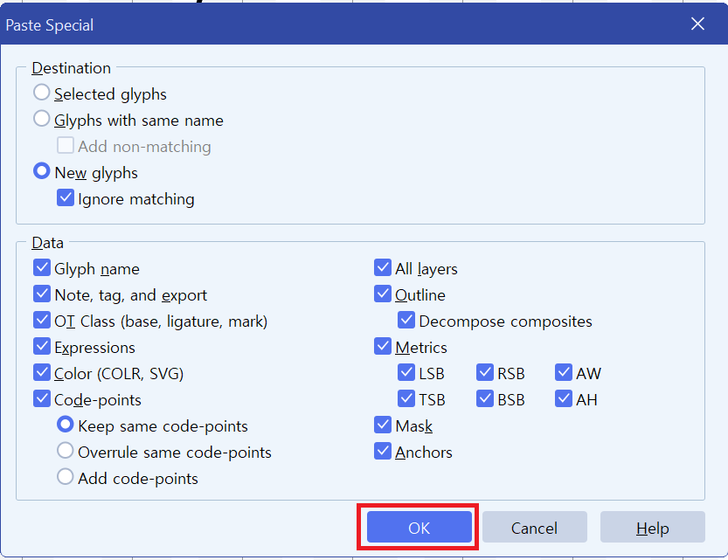Viewport: 728px width, 560px height.
Task: Disable the 'Metrics' checkbox
Action: pos(383,346)
